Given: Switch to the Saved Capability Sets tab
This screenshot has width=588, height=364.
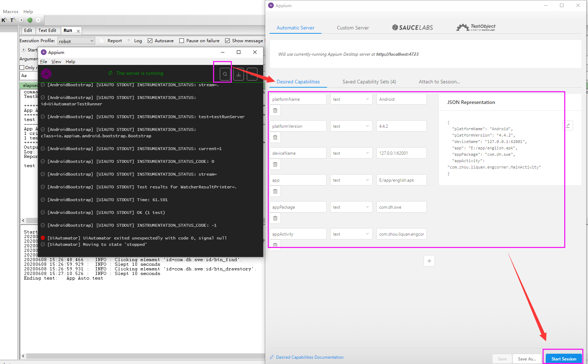Looking at the screenshot, I should 369,82.
